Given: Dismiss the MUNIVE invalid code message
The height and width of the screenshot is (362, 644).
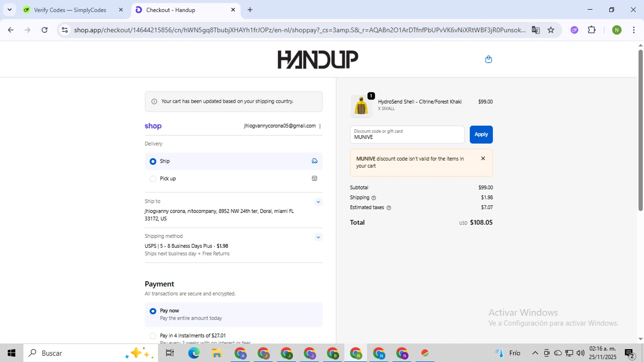Looking at the screenshot, I should click(x=483, y=158).
